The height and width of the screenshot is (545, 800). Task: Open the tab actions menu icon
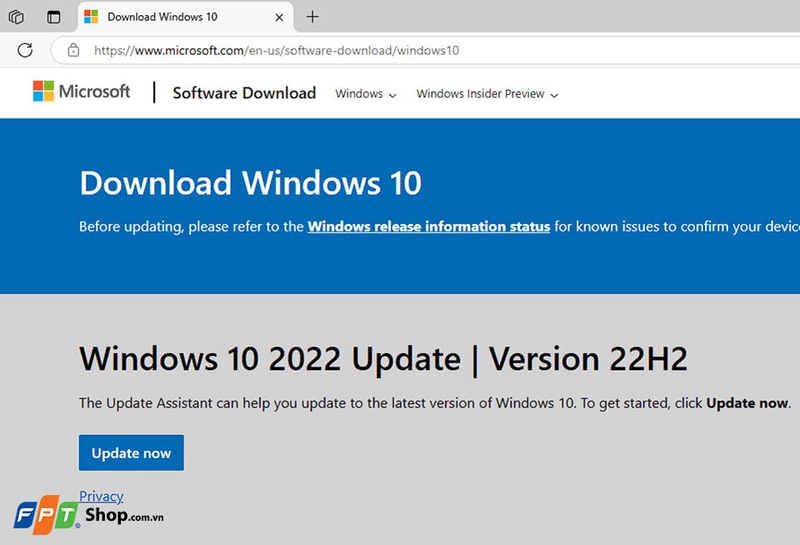click(x=54, y=17)
